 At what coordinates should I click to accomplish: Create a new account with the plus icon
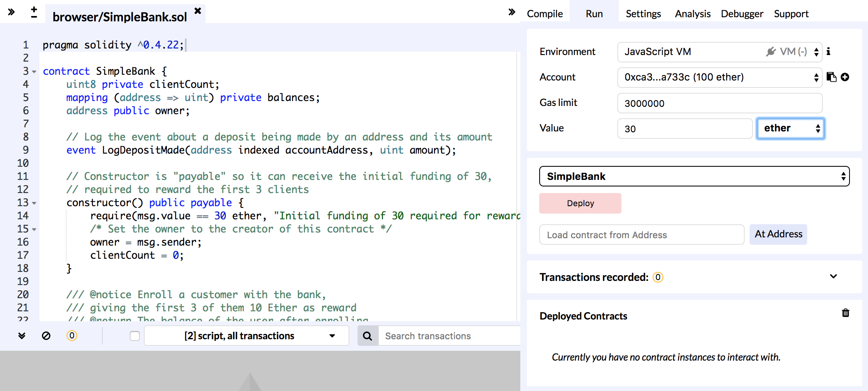pyautogui.click(x=845, y=77)
